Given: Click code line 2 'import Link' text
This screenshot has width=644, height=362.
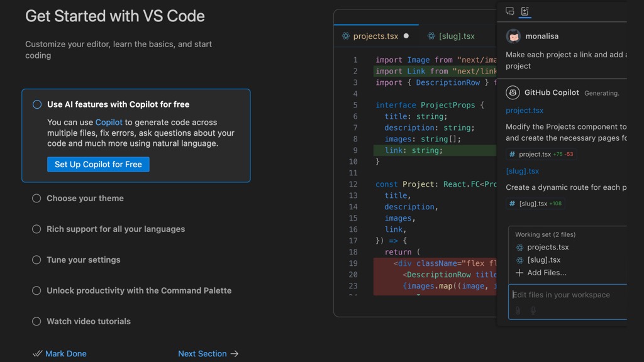Looking at the screenshot, I should [401, 72].
